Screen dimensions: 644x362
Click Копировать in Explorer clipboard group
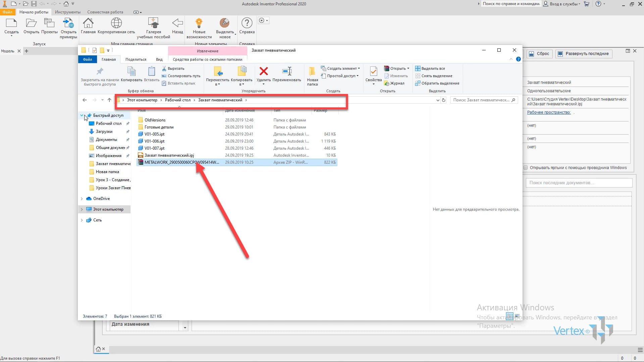click(x=132, y=74)
